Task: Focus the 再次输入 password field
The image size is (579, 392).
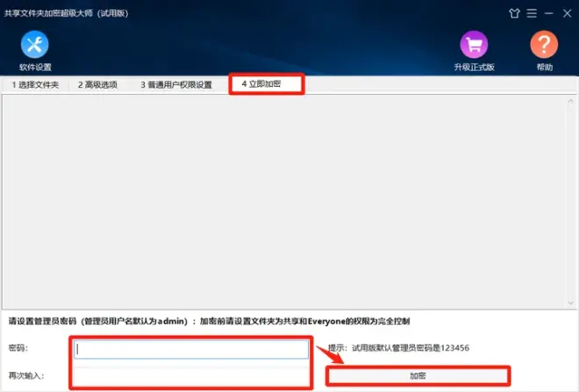Action: pyautogui.click(x=191, y=376)
